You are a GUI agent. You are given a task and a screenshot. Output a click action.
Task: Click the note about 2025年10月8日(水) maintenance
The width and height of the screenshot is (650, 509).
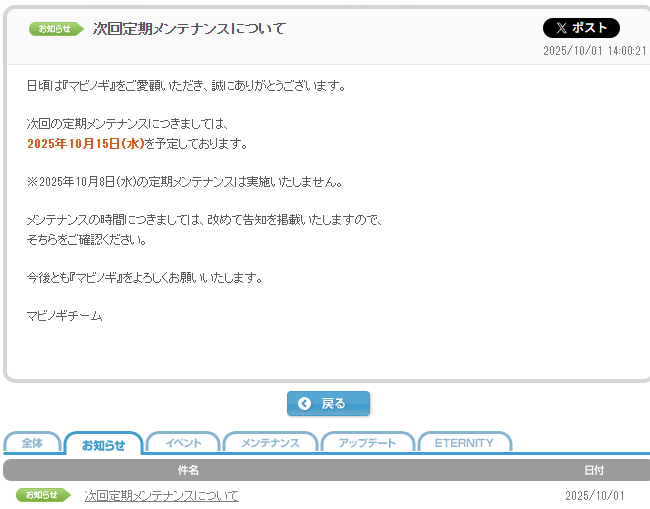point(184,182)
